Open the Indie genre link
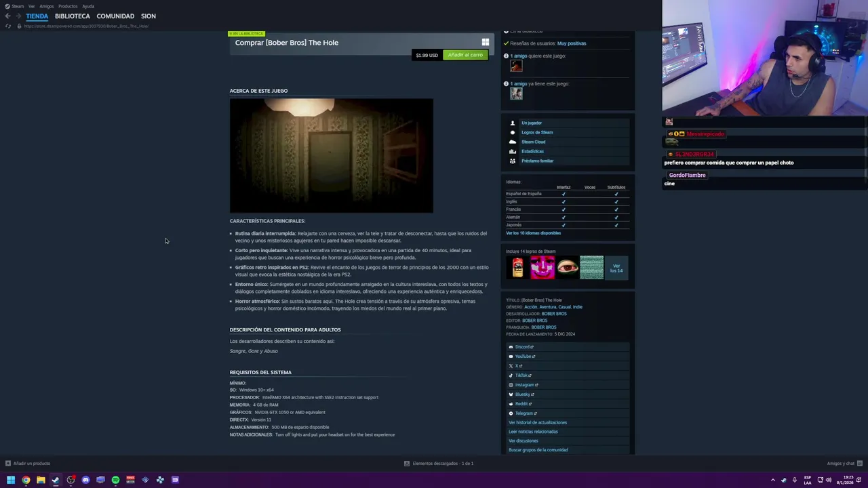 tap(578, 307)
